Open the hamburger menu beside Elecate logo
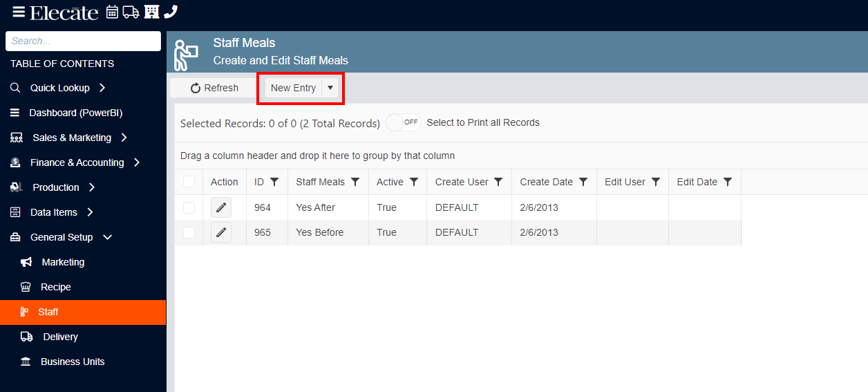This screenshot has height=392, width=868. coord(19,12)
